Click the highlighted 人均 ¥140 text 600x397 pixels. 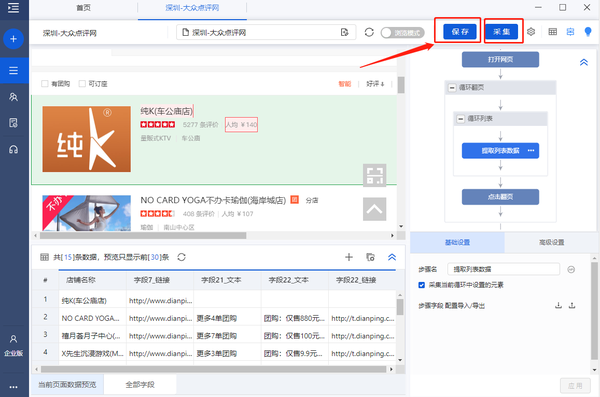click(241, 124)
